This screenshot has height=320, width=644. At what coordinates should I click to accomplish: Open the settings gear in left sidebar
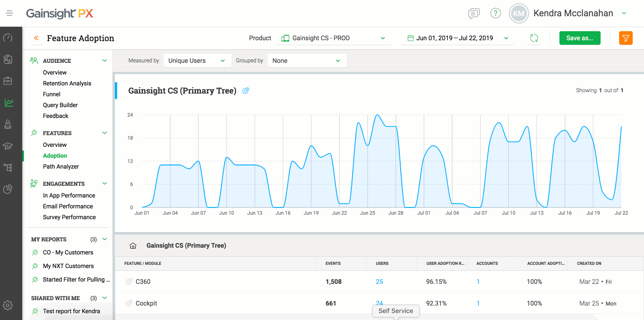tap(8, 305)
